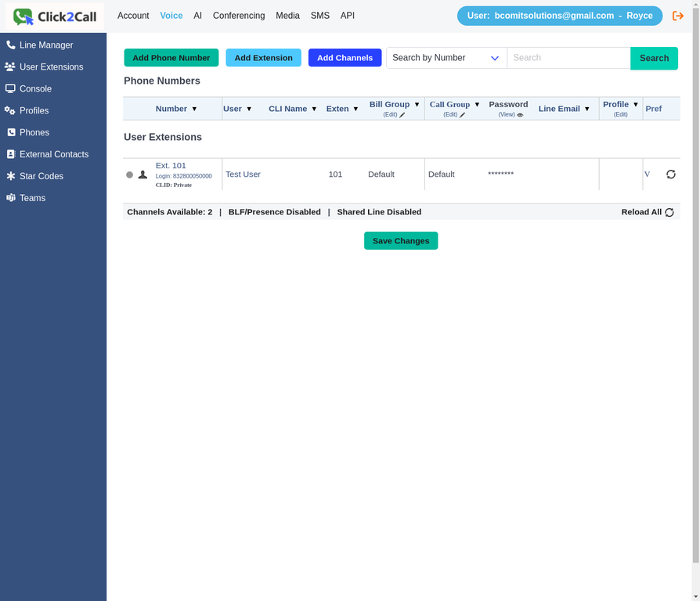Click the view eye icon under Password
700x601 pixels.
pos(519,114)
